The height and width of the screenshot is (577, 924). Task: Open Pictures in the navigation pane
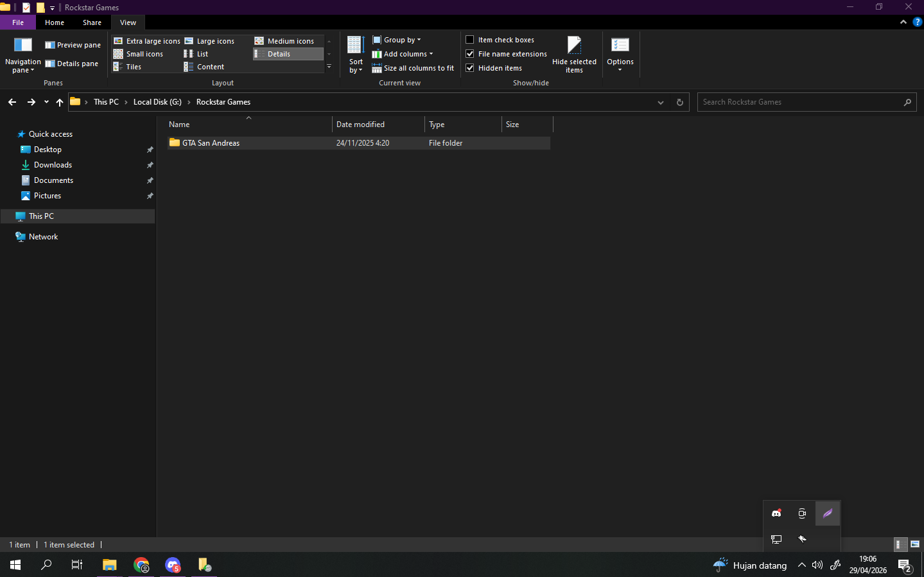[x=48, y=196]
